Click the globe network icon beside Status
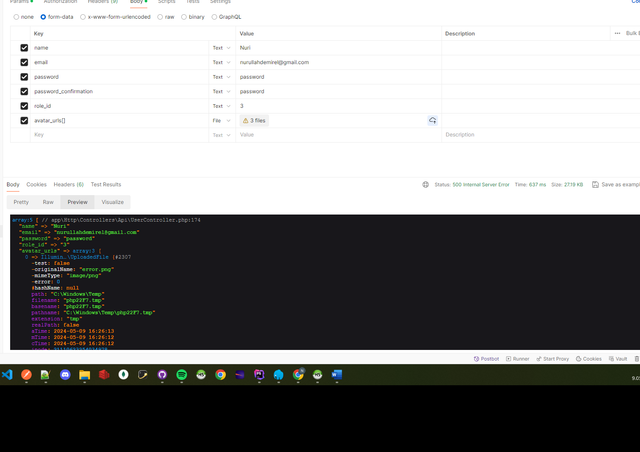Screen dimensions: 640x452 tap(425, 185)
